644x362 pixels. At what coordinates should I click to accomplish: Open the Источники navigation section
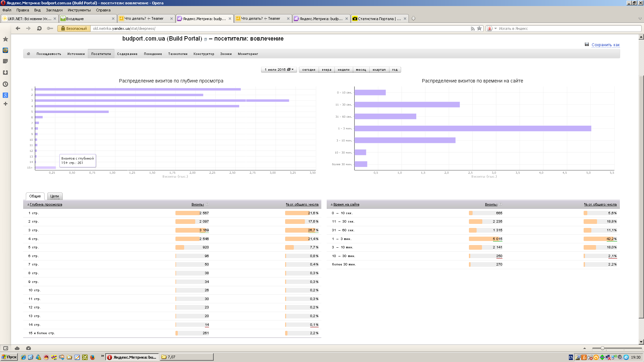[76, 54]
